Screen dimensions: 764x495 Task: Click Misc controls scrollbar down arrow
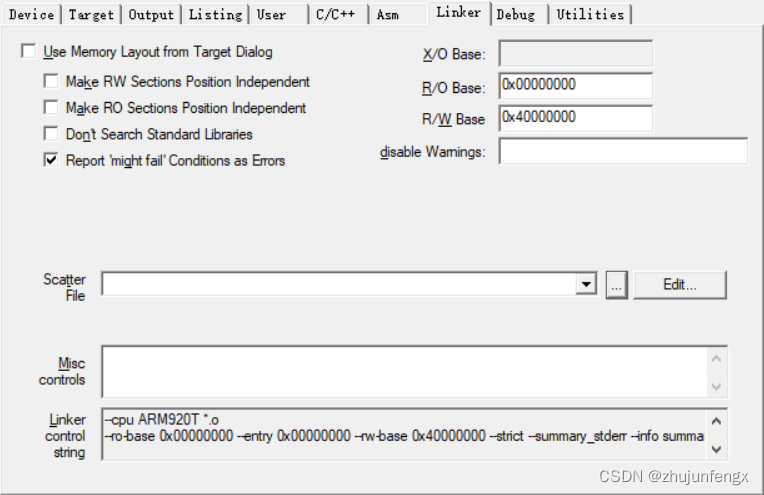716,386
